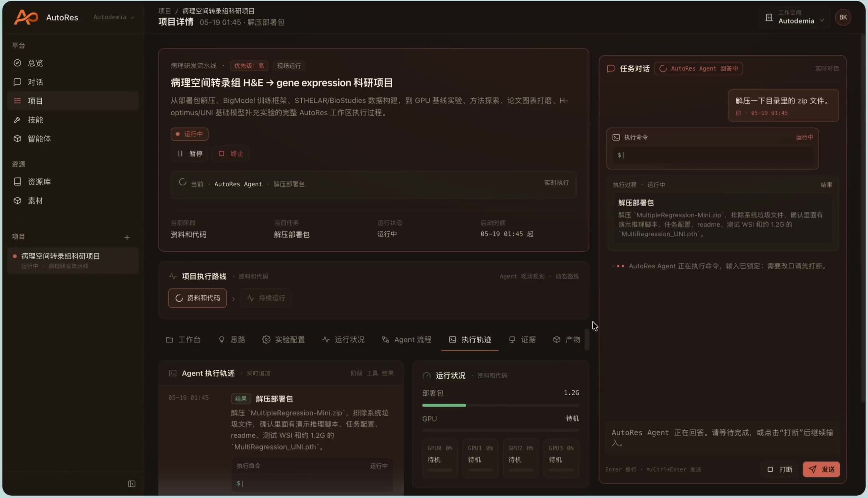Click 项目 breadcrumb link
The height and width of the screenshot is (498, 868).
(x=164, y=11)
